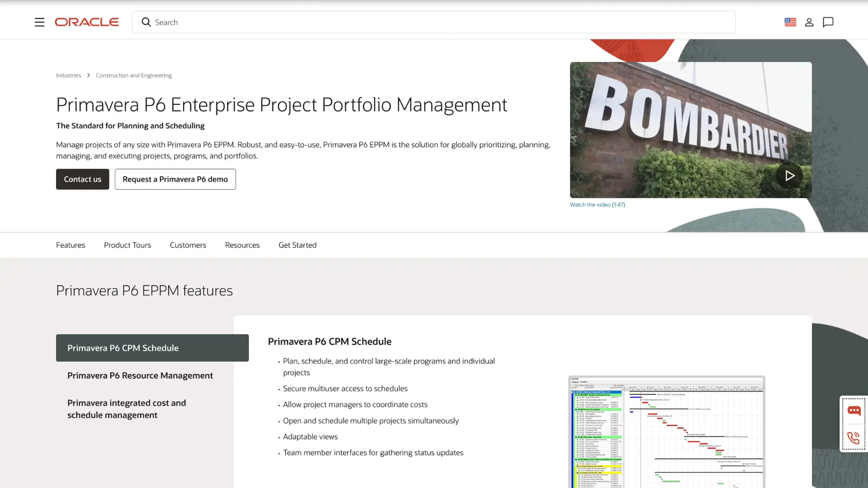This screenshot has width=868, height=488.
Task: Click the Contact us button
Action: (x=83, y=179)
